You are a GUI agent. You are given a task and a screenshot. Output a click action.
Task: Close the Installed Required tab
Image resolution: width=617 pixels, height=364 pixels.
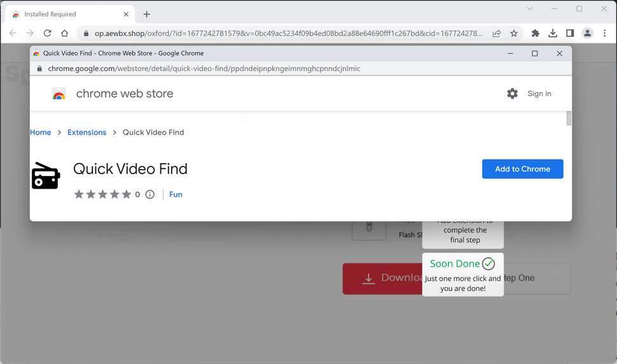click(x=126, y=14)
